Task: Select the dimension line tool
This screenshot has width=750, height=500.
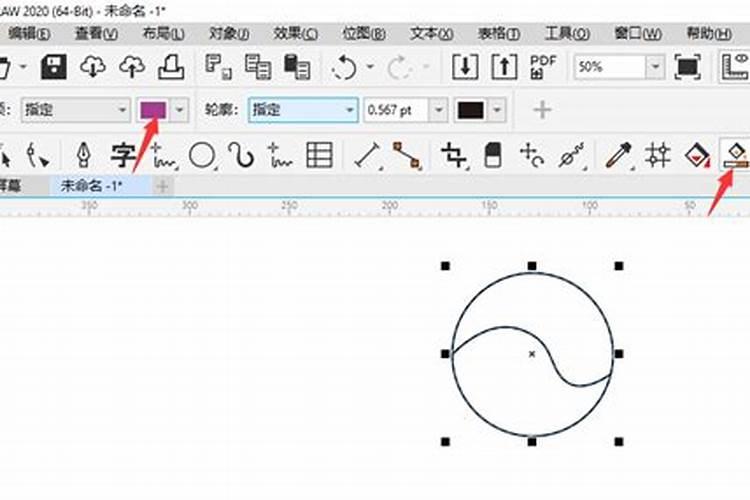Action: click(367, 156)
